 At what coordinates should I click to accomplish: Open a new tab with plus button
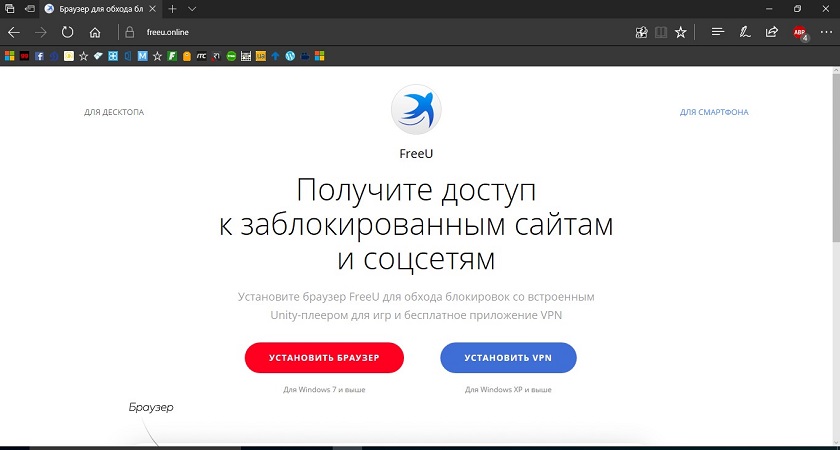[x=173, y=9]
